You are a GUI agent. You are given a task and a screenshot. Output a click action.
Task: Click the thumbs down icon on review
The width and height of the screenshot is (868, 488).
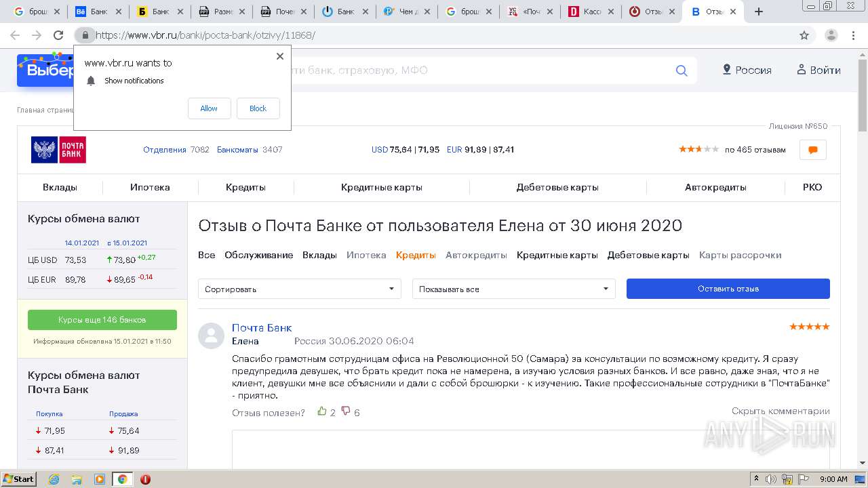pos(346,411)
